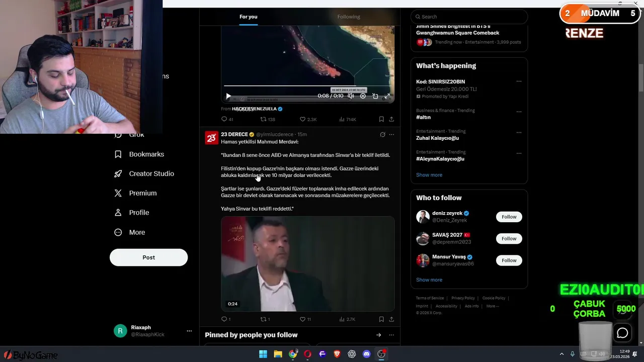Open Brave browser from taskbar
Viewport: 644px width, 362px height.
(337, 354)
